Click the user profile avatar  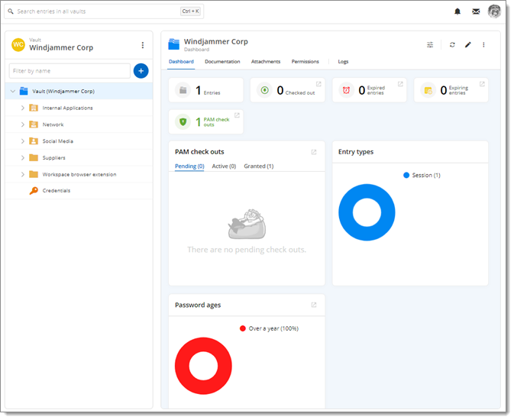click(x=494, y=11)
